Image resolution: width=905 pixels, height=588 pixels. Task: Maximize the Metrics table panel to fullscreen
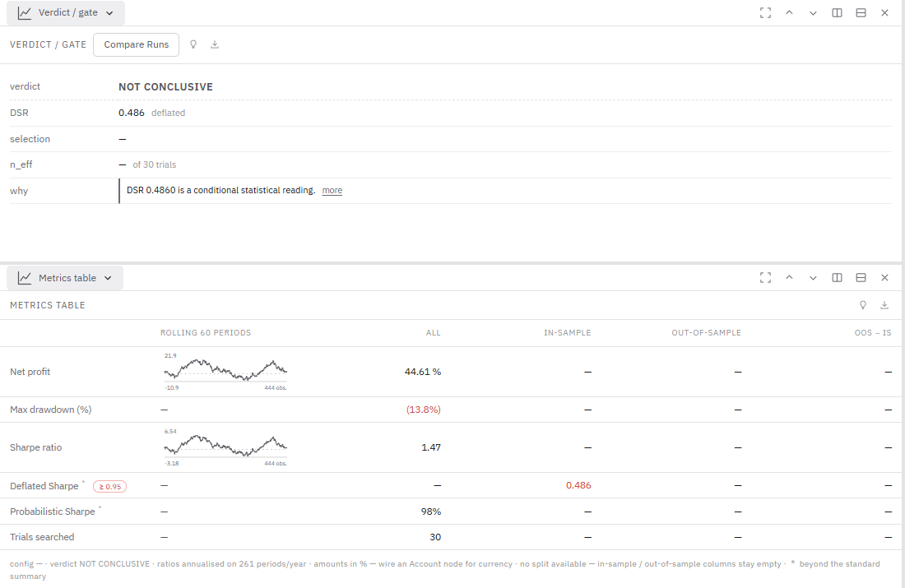pyautogui.click(x=765, y=278)
